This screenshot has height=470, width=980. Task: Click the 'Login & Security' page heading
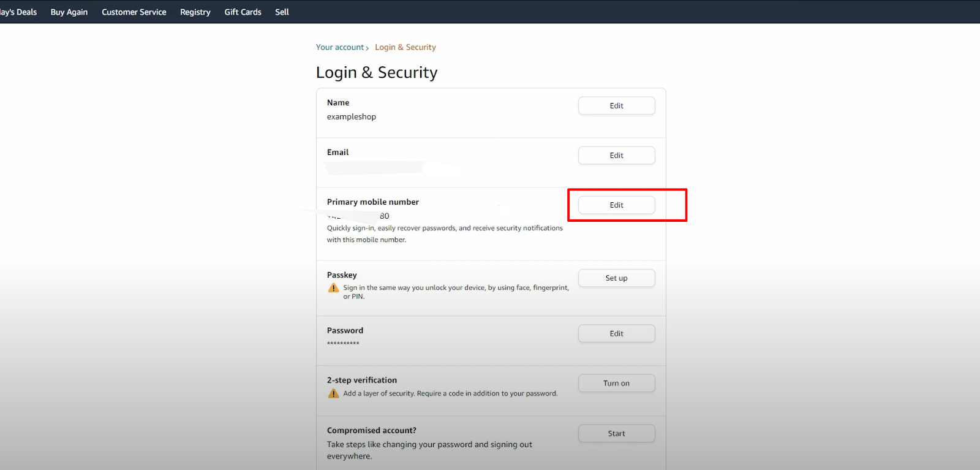[x=377, y=72]
